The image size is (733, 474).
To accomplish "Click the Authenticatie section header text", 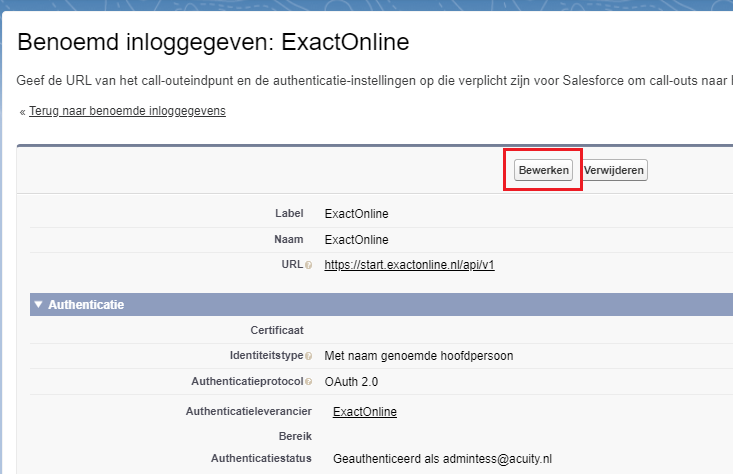I will [x=86, y=305].
